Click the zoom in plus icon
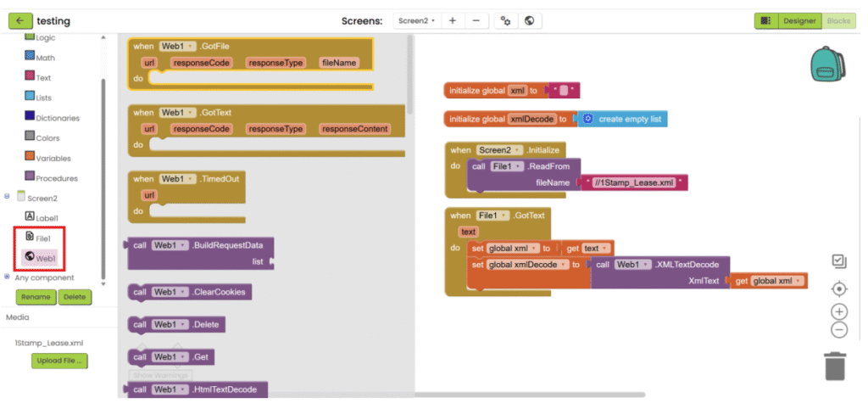 [839, 311]
